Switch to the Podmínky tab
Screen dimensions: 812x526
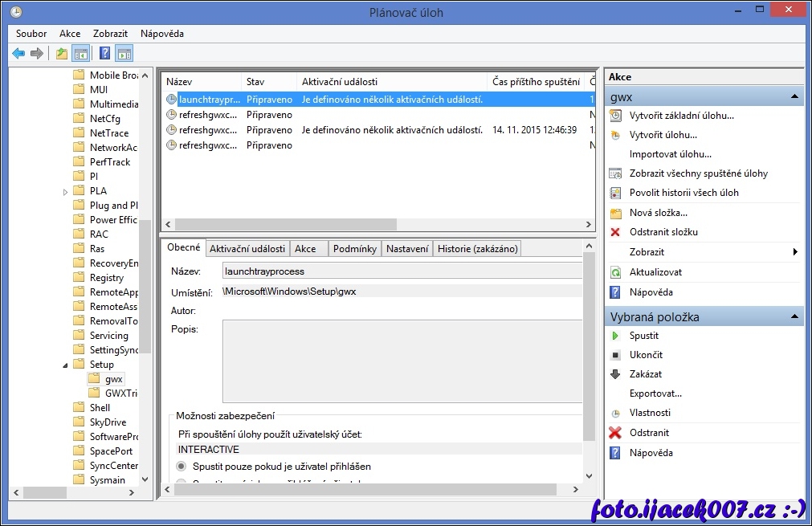(x=354, y=249)
